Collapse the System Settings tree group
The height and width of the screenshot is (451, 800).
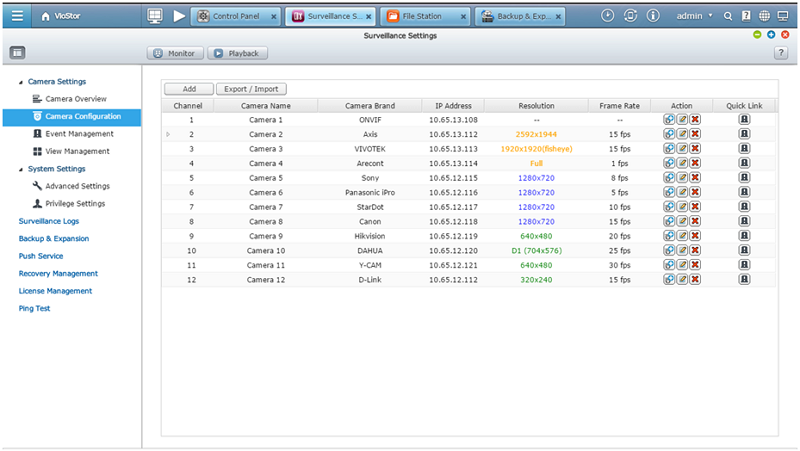21,169
